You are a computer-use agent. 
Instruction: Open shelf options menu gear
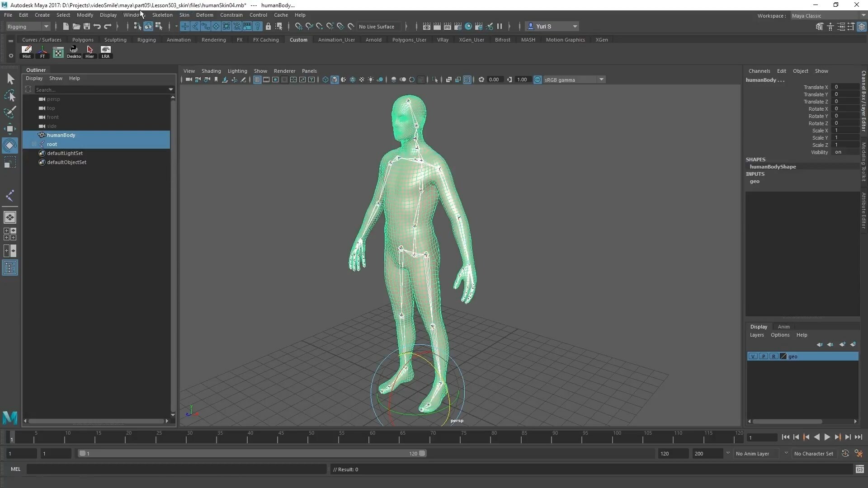11,56
